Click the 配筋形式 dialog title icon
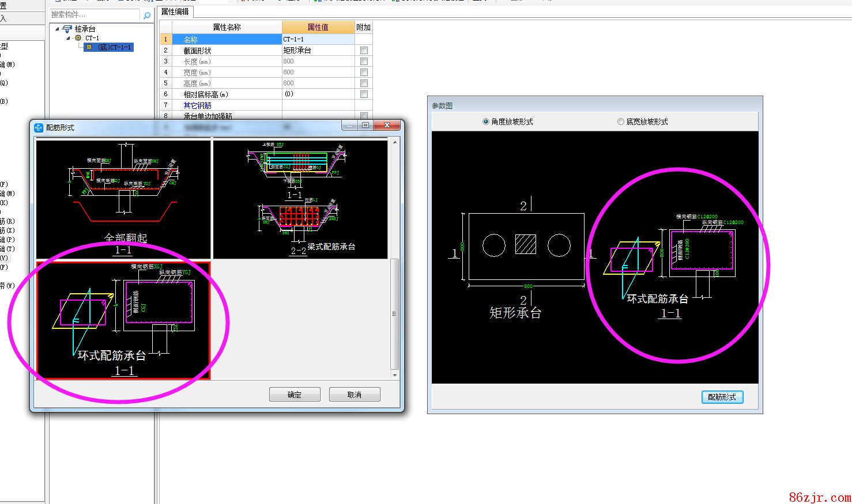 pyautogui.click(x=39, y=127)
